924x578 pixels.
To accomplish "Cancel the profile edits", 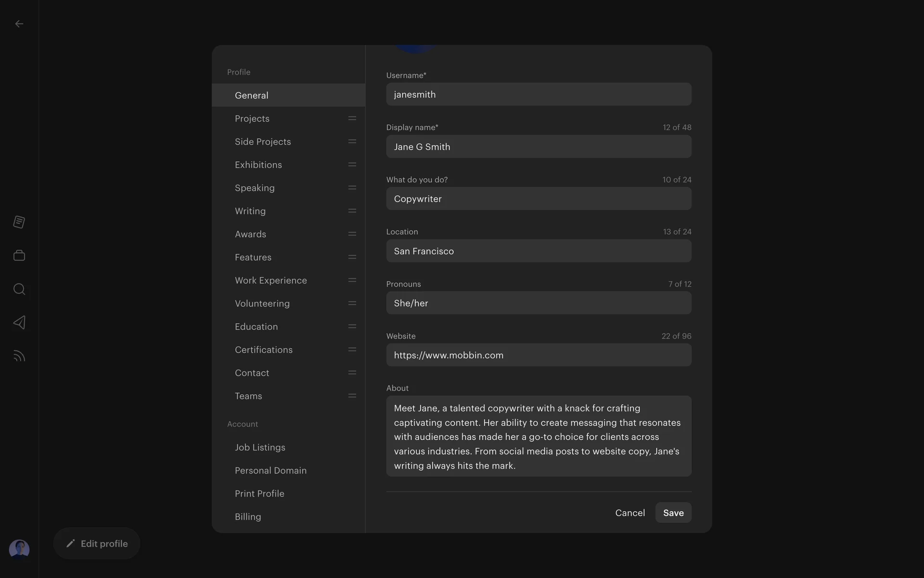I will click(630, 513).
